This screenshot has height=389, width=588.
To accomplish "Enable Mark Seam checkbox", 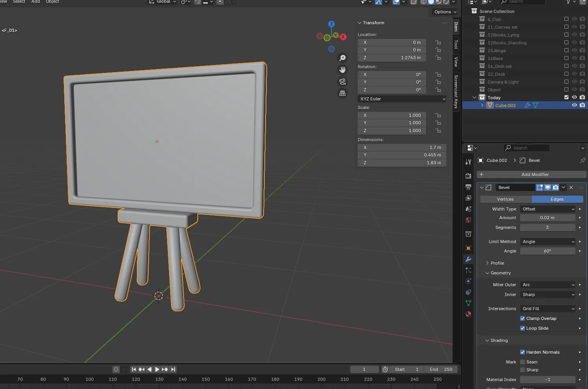I will 522,362.
